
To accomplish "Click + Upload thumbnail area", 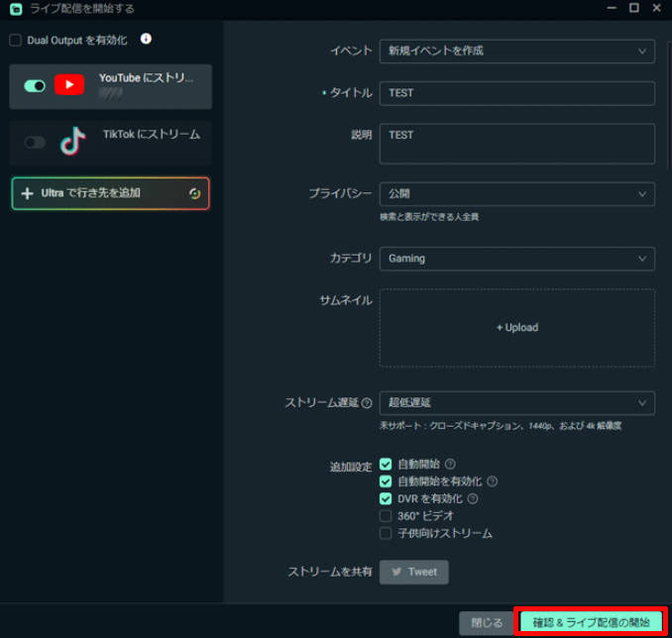I will coord(516,328).
